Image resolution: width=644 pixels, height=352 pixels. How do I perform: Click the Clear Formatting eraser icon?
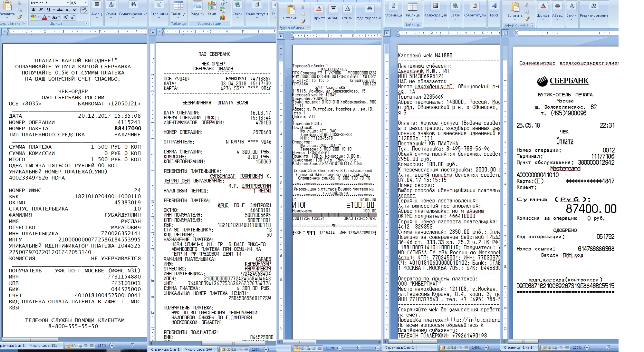point(84,10)
